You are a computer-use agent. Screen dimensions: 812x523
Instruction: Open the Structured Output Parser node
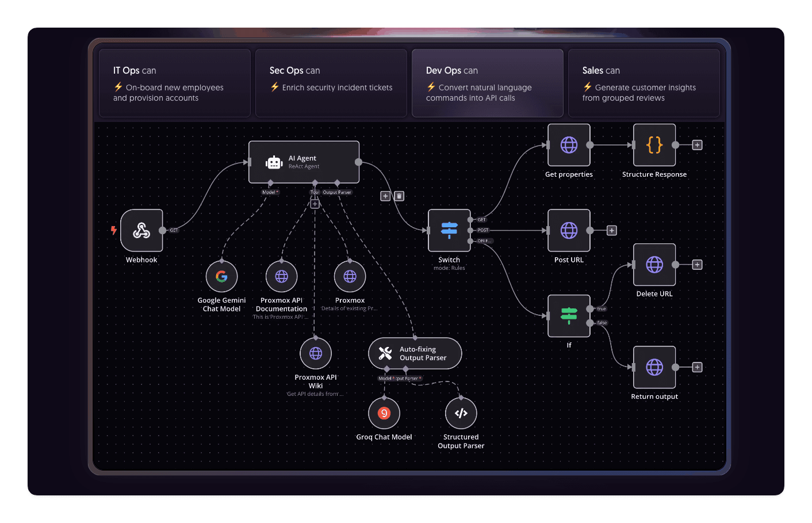click(461, 413)
